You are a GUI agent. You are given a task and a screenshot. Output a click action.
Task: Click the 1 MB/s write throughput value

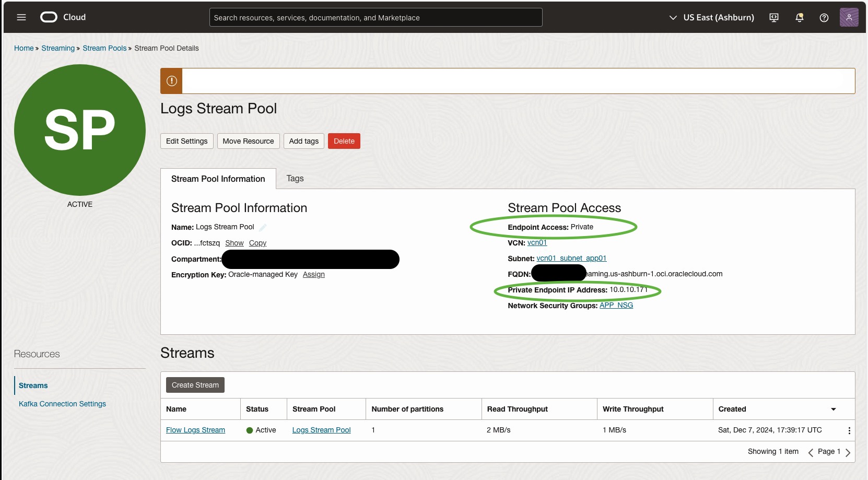614,430
